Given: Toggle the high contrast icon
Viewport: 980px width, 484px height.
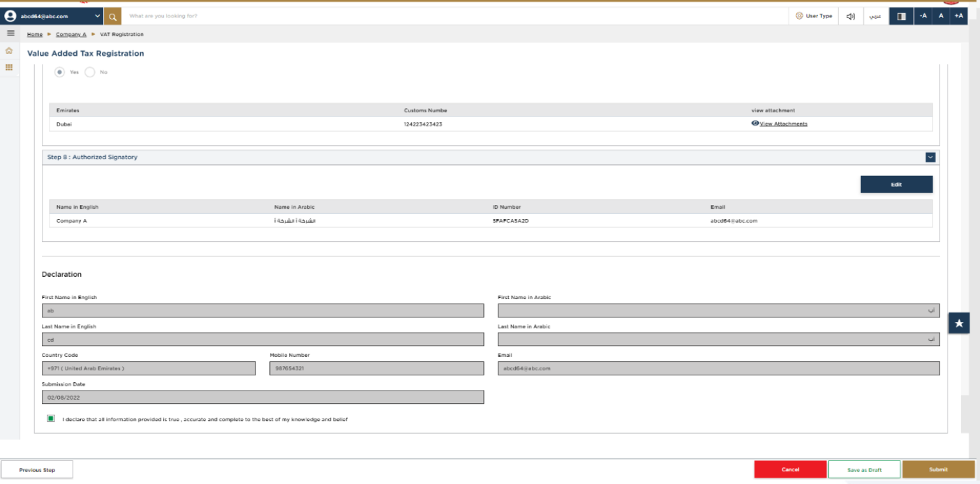Looking at the screenshot, I should tap(901, 16).
